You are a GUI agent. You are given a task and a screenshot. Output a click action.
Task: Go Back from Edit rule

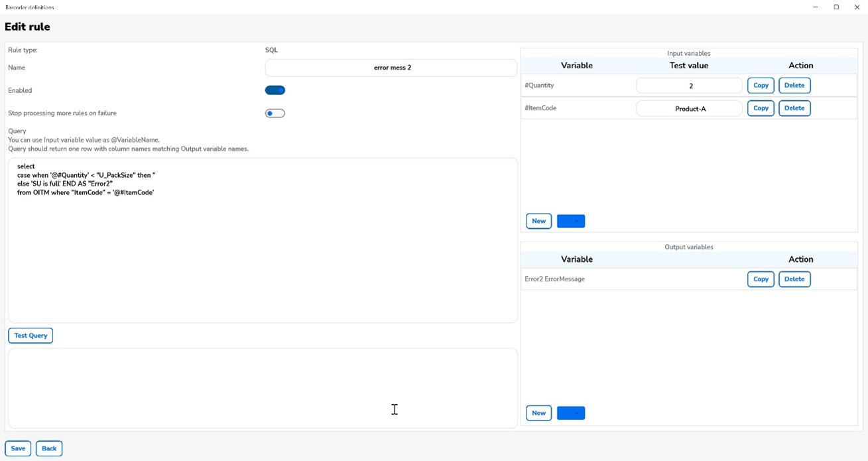pos(49,448)
